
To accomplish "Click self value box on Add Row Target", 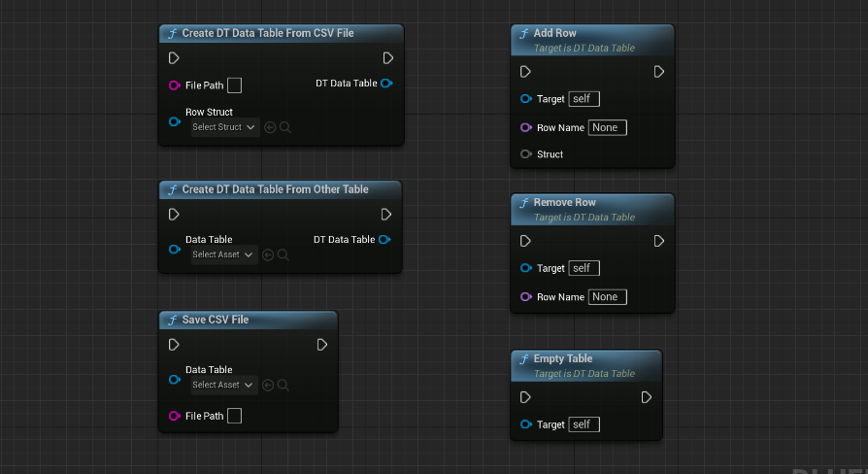I will tap(584, 98).
